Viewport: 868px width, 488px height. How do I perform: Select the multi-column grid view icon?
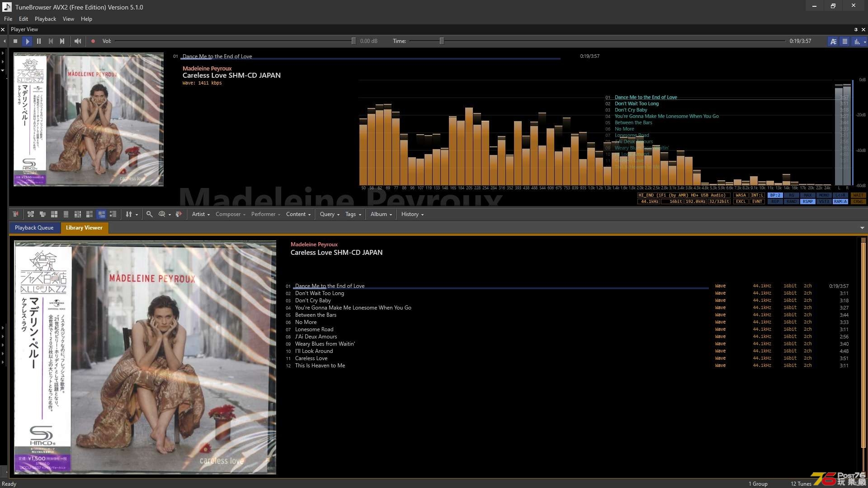[78, 214]
